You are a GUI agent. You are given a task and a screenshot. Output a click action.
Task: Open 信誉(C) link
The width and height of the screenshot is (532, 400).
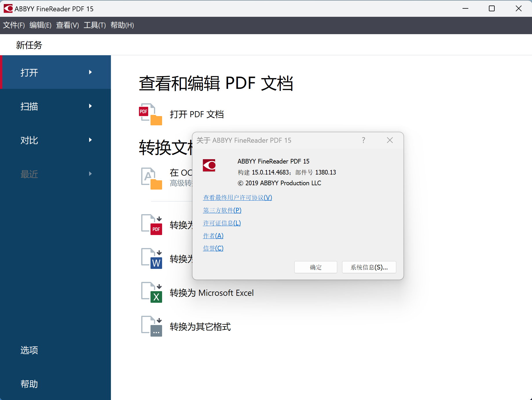pyautogui.click(x=213, y=248)
